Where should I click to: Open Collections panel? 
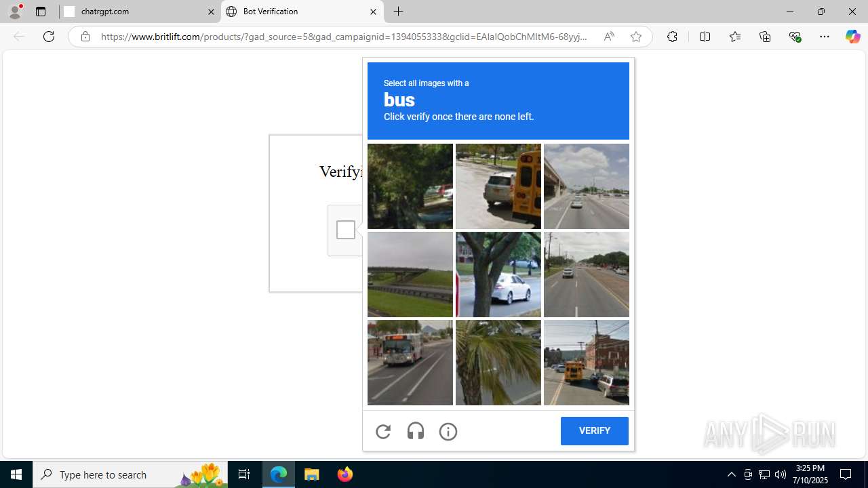[765, 37]
